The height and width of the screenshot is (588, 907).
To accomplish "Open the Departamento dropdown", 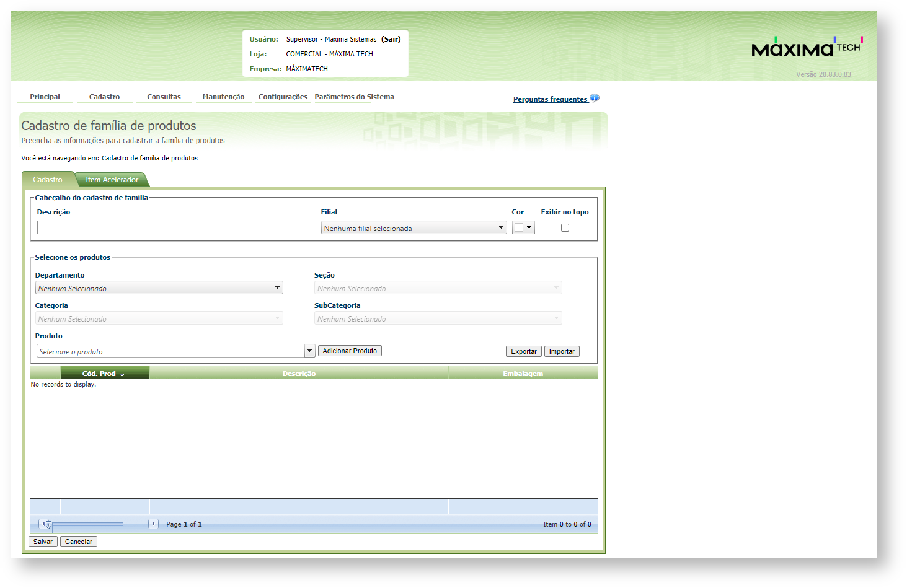I will [x=159, y=288].
